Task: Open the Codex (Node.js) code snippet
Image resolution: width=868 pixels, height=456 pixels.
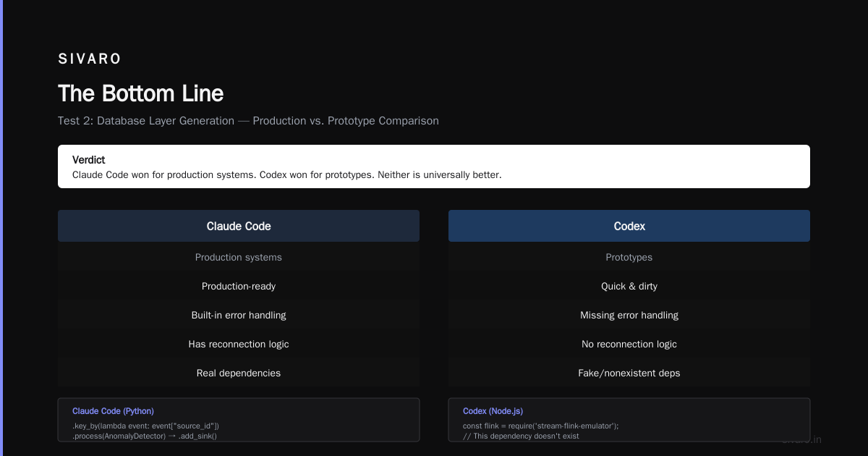Action: pos(629,420)
